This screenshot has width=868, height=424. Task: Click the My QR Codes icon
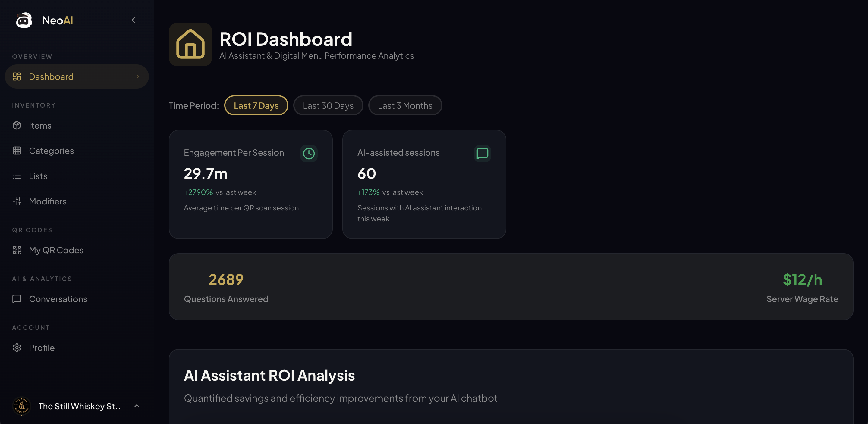(x=17, y=250)
